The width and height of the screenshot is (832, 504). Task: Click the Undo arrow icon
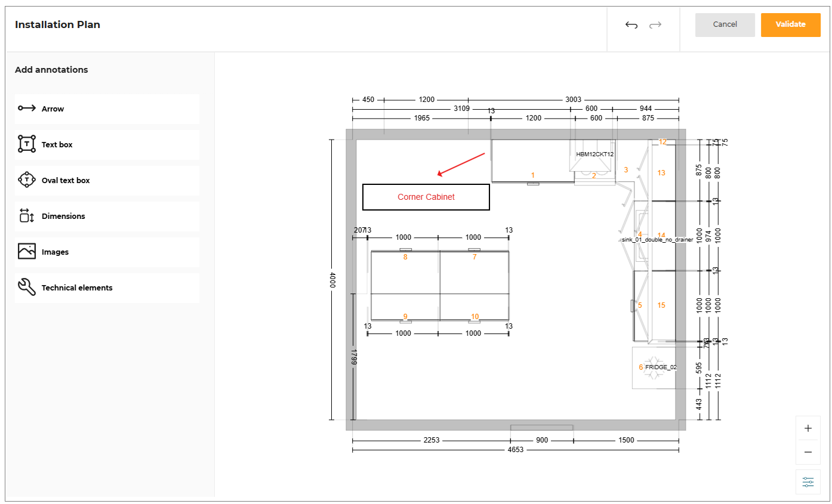click(631, 24)
